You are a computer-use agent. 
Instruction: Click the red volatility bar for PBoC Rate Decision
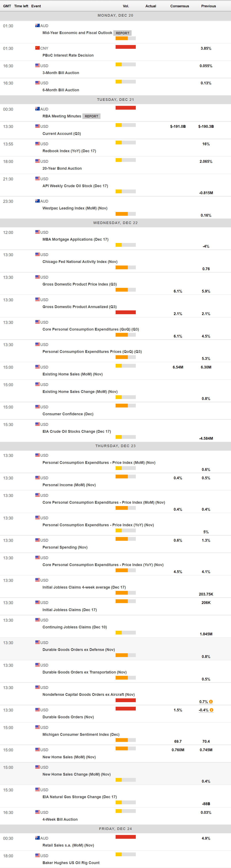pos(125,47)
